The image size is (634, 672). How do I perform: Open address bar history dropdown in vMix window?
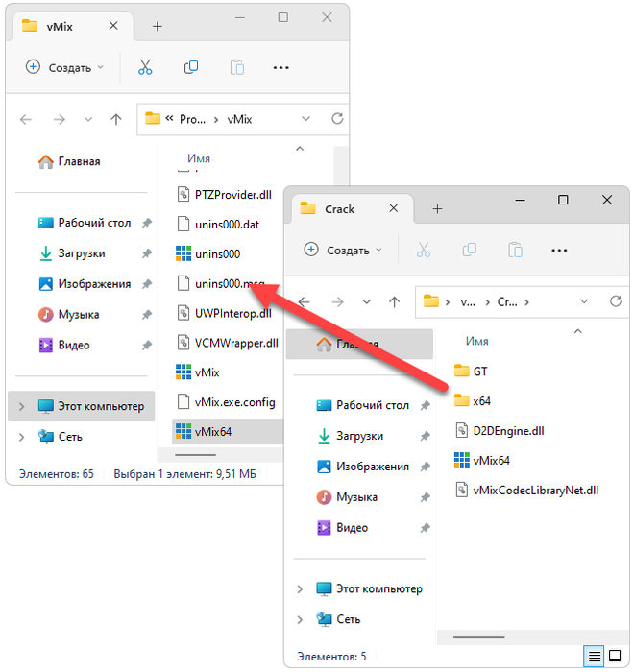coord(305,119)
